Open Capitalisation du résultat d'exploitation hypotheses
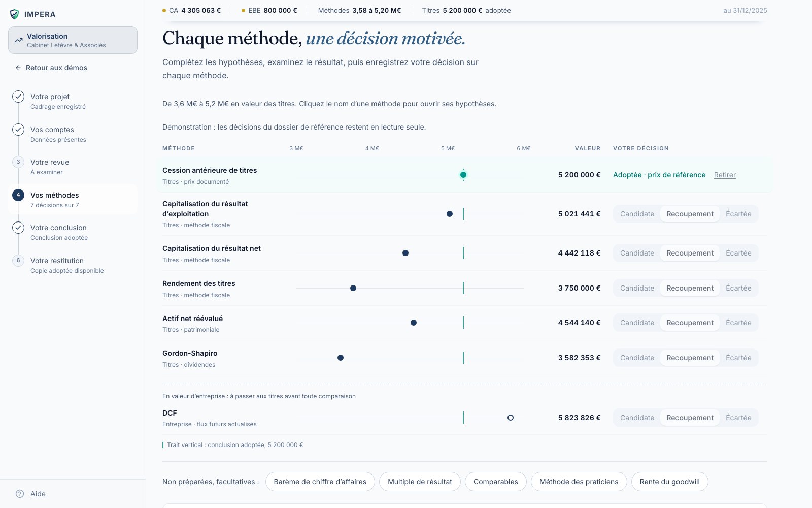Viewport: 812px width, 508px height. click(x=205, y=209)
